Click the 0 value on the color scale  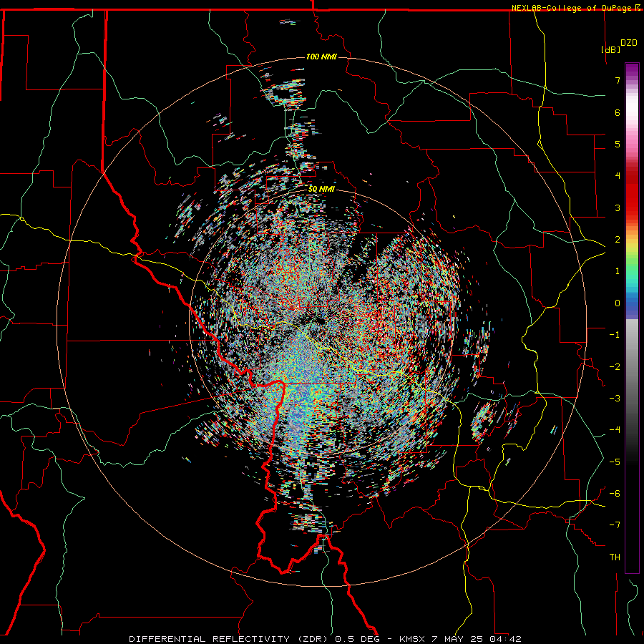point(618,303)
